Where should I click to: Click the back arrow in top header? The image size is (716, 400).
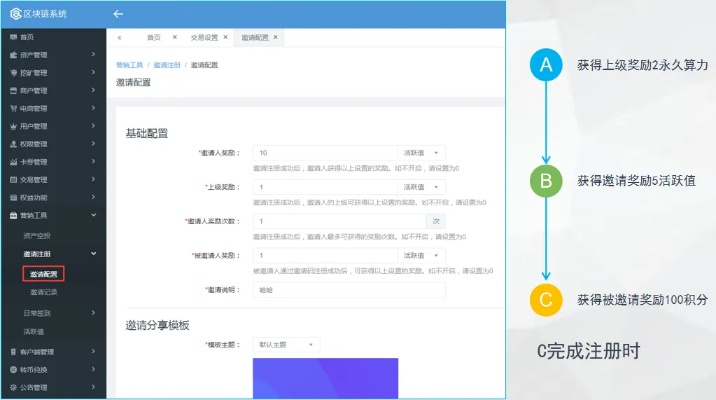[118, 14]
